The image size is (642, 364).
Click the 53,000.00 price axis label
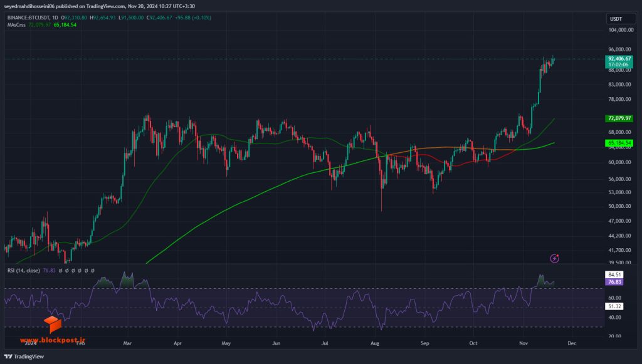[619, 192]
